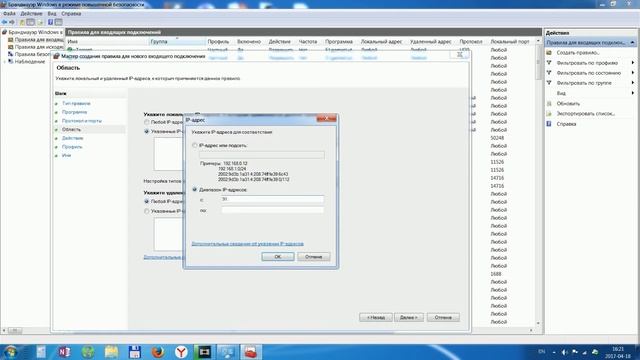Open Yandex browser from the taskbar

tap(181, 352)
